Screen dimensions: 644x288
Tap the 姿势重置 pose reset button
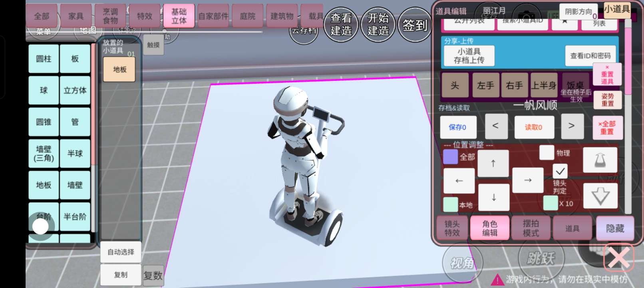607,100
